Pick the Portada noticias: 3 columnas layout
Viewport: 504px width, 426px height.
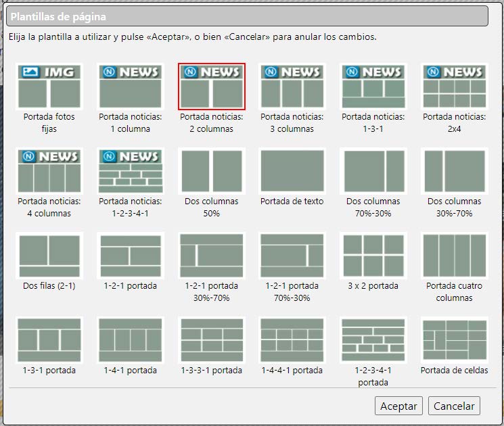click(292, 87)
